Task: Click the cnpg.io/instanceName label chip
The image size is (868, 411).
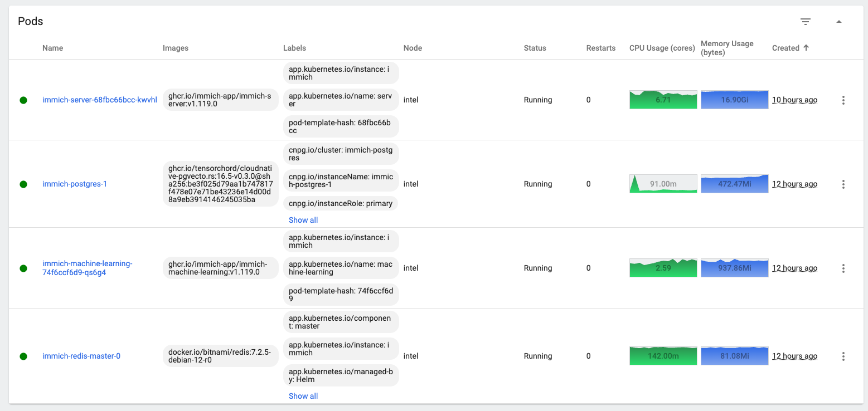Action: 341,180
